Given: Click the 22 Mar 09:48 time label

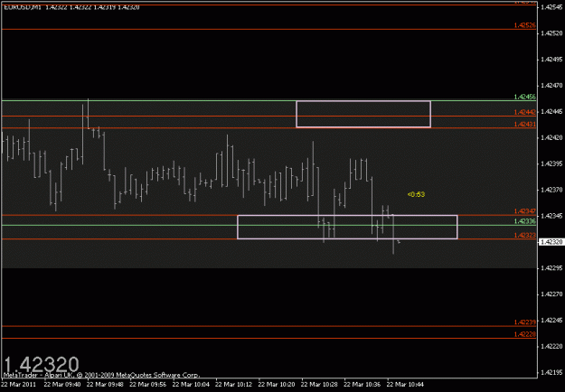Looking at the screenshot, I should coord(105,385).
